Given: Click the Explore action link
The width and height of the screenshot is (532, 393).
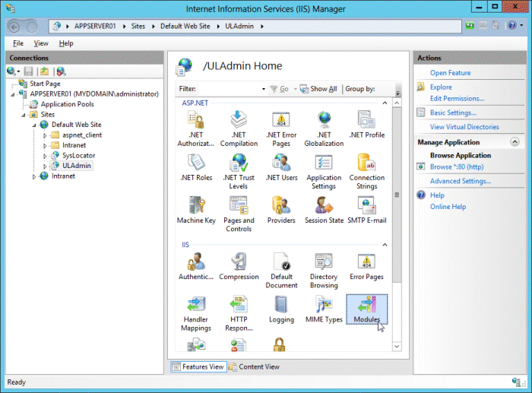Looking at the screenshot, I should 441,87.
